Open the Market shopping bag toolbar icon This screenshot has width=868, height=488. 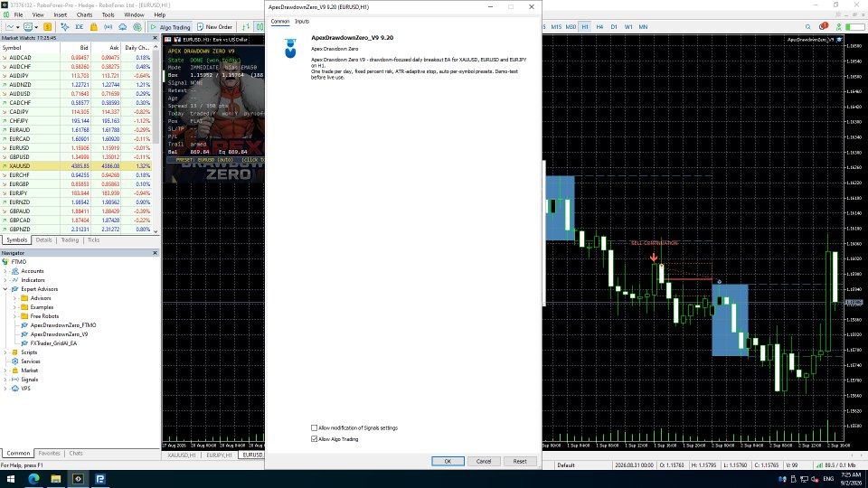pos(93,26)
